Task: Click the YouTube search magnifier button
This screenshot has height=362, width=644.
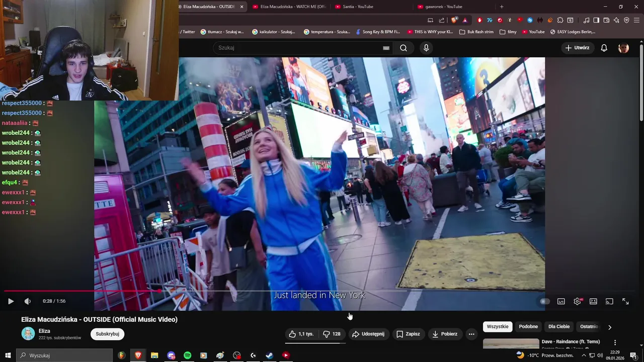Action: tap(404, 48)
